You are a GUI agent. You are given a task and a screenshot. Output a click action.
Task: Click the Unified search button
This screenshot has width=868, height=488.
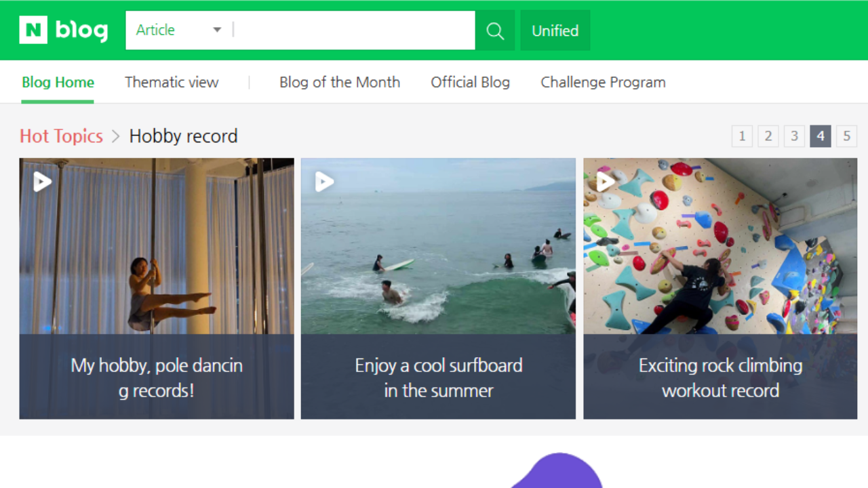tap(555, 30)
